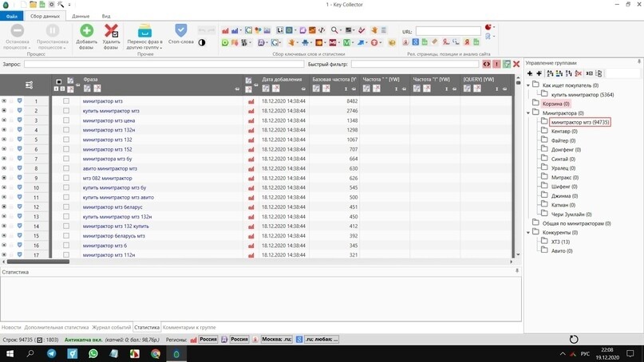Click the red X clear-filter icon
Screen dimensions: 644x362
[x=516, y=64]
